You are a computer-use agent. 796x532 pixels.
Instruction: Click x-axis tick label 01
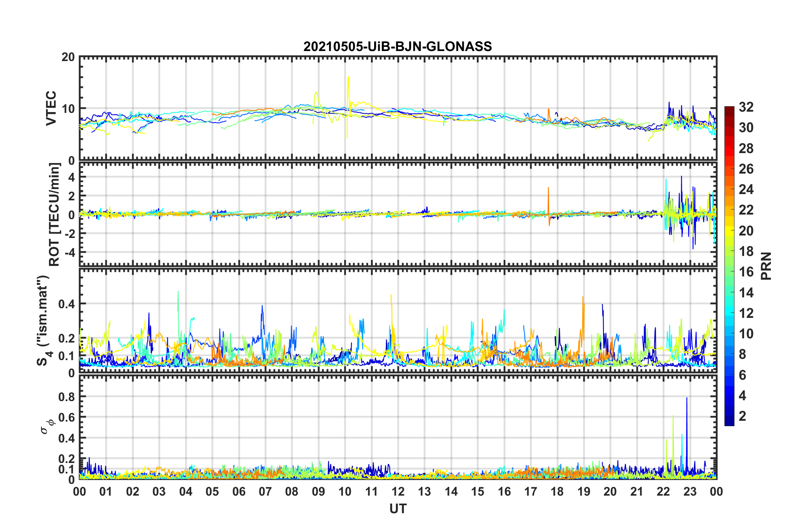(106, 491)
